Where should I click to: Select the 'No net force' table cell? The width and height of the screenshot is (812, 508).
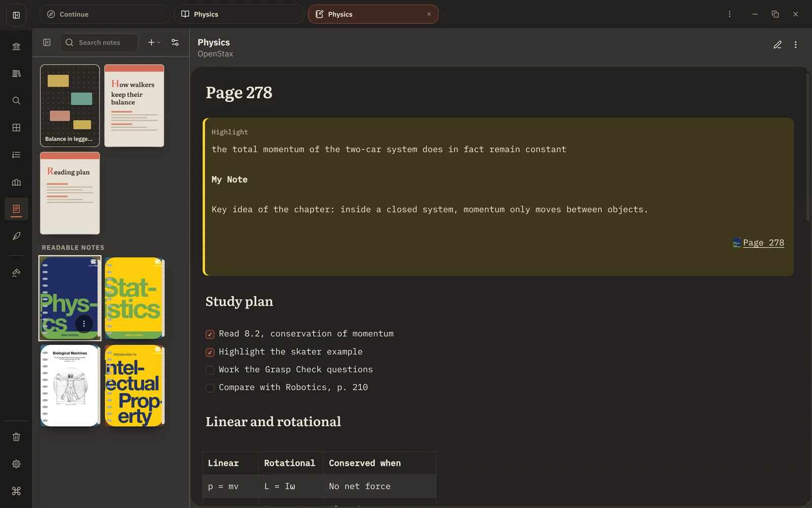(380, 486)
